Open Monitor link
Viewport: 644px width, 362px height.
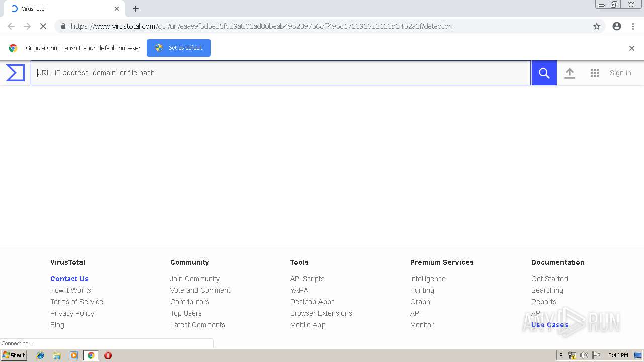point(422,325)
